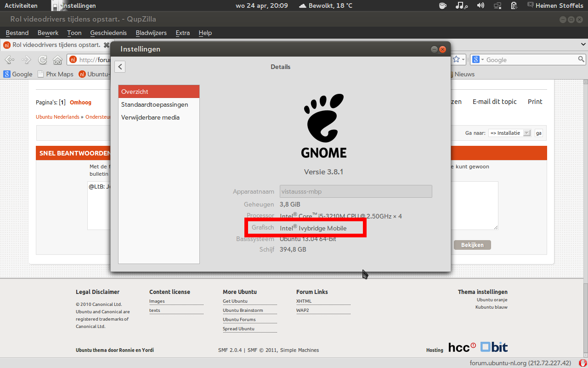
Task: Click QupZilla's back navigation arrow
Action: [x=10, y=60]
